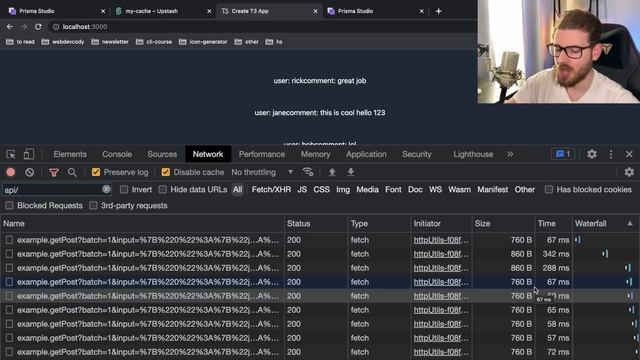This screenshot has width=640, height=360.
Task: Export HAR file download icon
Action: point(351,172)
